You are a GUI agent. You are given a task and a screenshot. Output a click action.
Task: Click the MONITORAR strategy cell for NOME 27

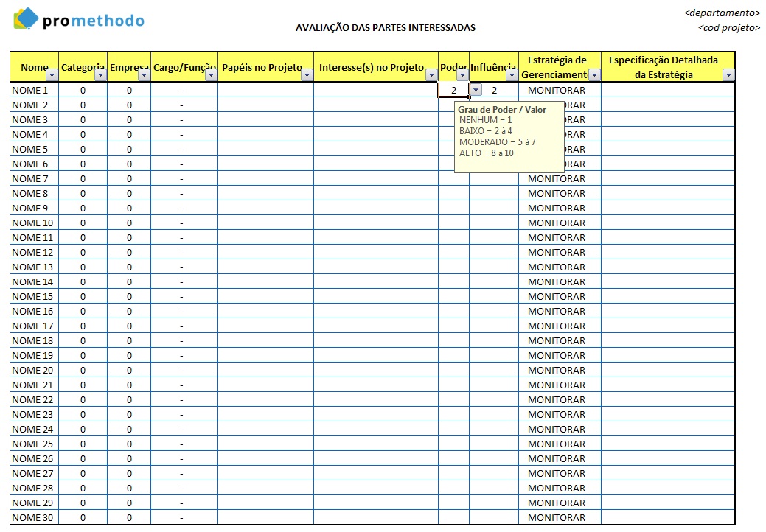[560, 473]
